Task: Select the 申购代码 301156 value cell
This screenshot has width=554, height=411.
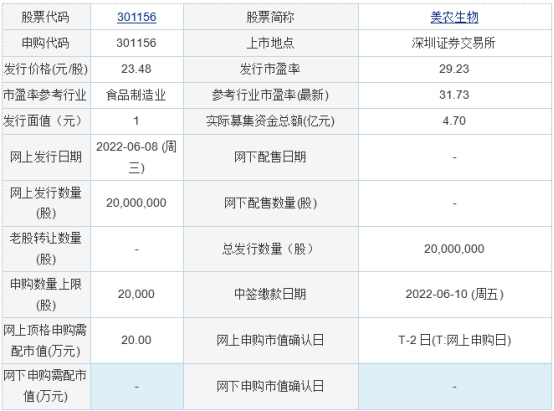Action: click(x=137, y=43)
